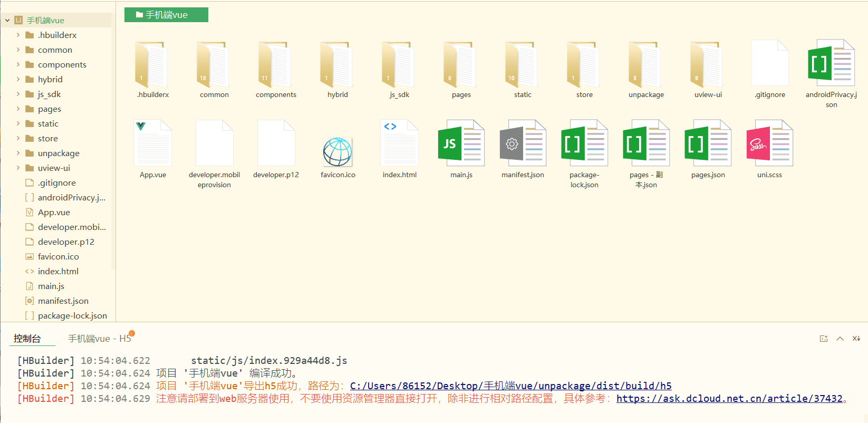Select package-lock.json in the project tree

[x=72, y=315]
